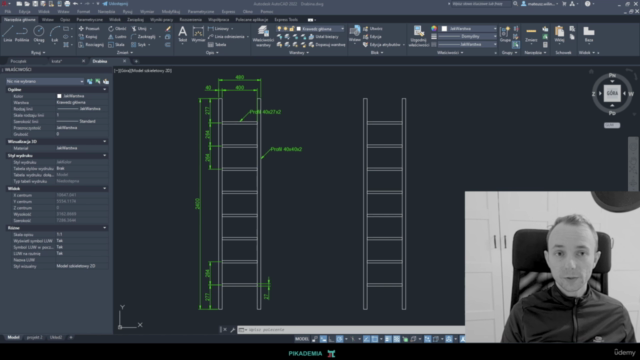Open the Format menu
Image resolution: width=640 pixels, height=360 pixels.
tap(83, 11)
